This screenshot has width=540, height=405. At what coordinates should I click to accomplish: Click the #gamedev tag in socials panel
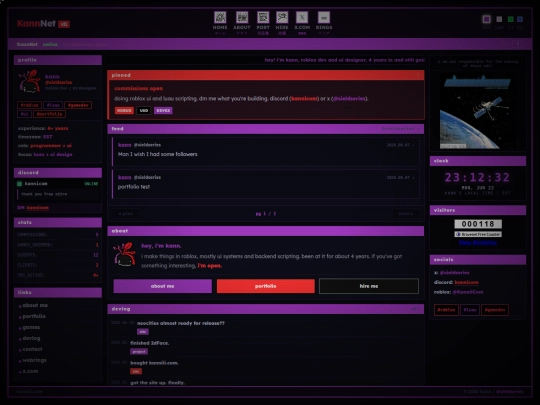(x=495, y=310)
